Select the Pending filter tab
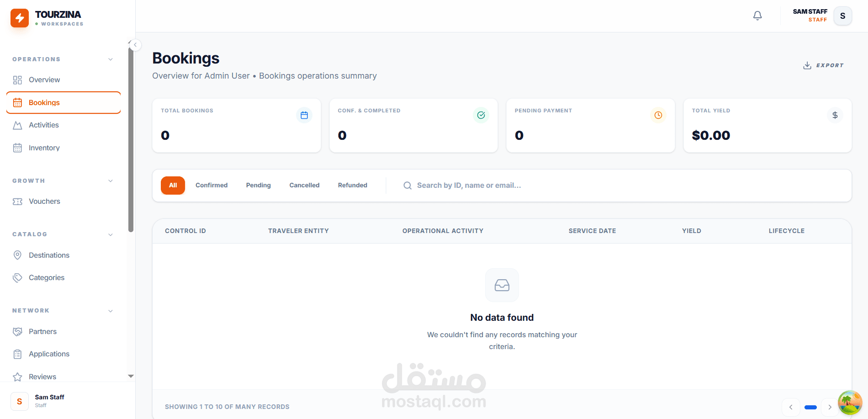 [259, 186]
